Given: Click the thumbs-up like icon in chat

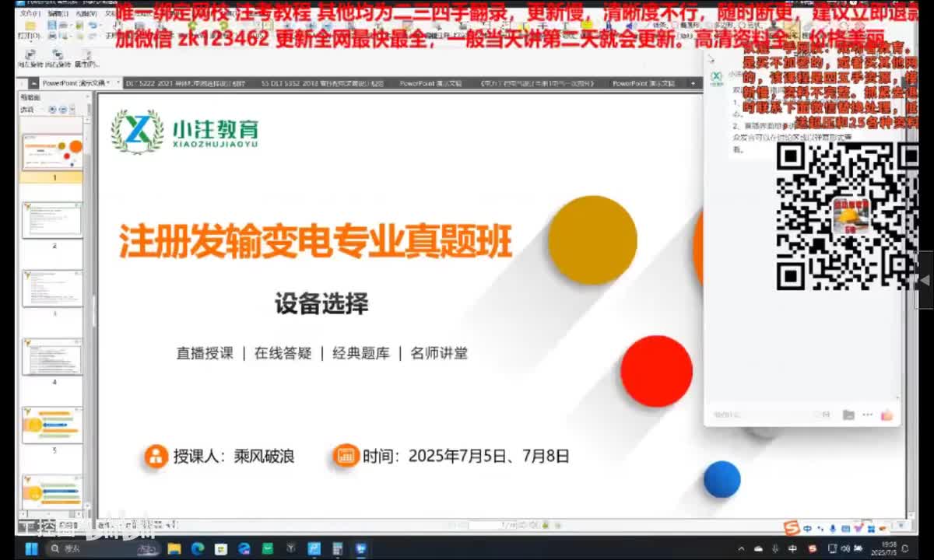Looking at the screenshot, I should click(887, 415).
